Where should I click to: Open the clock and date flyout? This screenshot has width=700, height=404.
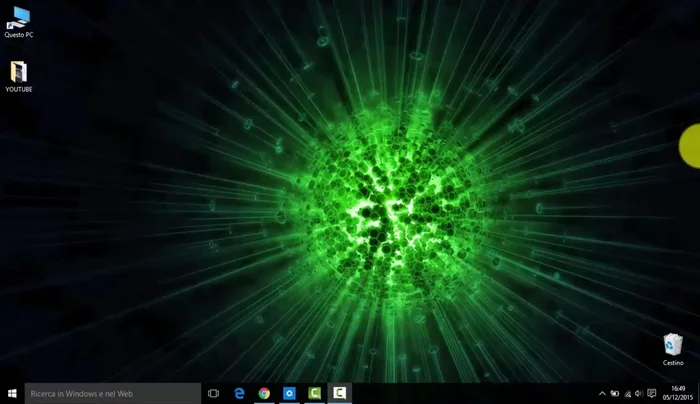point(678,394)
